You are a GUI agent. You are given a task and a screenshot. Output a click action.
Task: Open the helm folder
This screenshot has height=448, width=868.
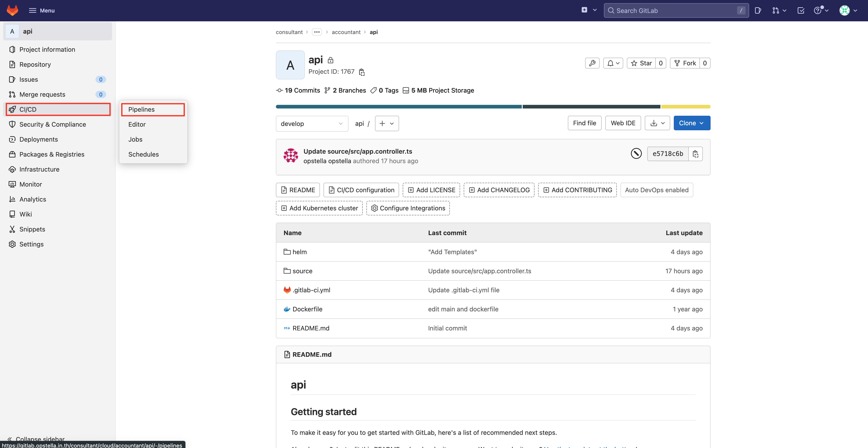299,252
